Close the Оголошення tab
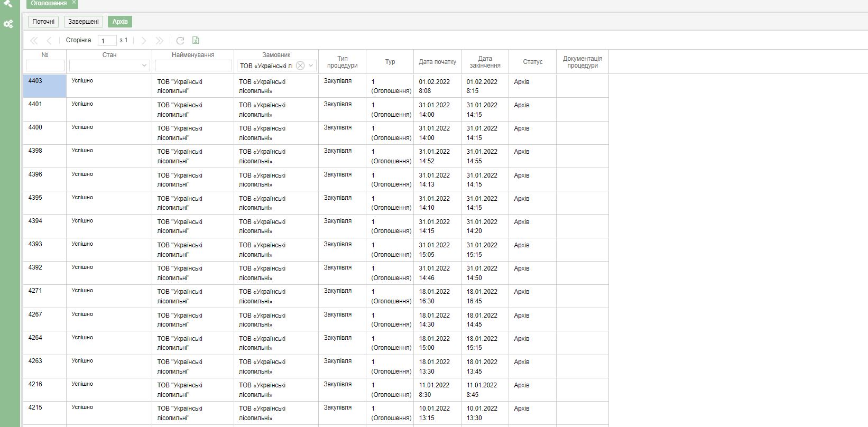Screen dimensions: 868x427 (74, 3)
